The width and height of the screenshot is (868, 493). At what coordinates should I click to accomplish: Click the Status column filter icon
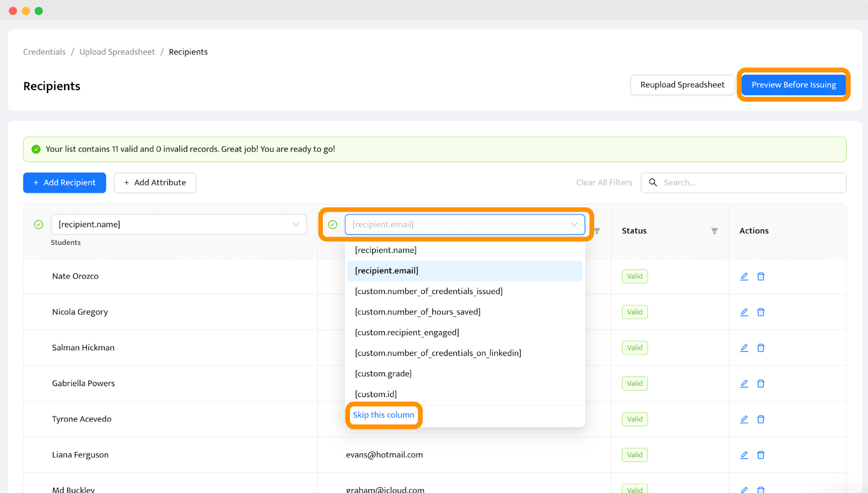[714, 231]
